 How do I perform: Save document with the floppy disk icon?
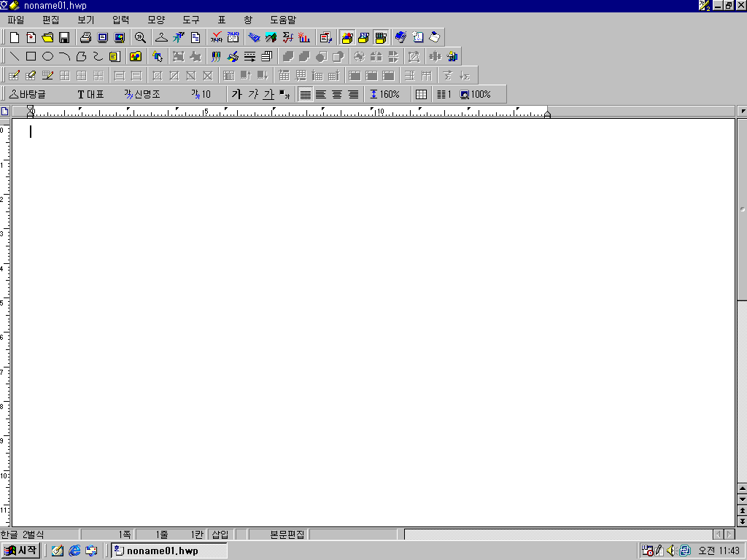[64, 38]
